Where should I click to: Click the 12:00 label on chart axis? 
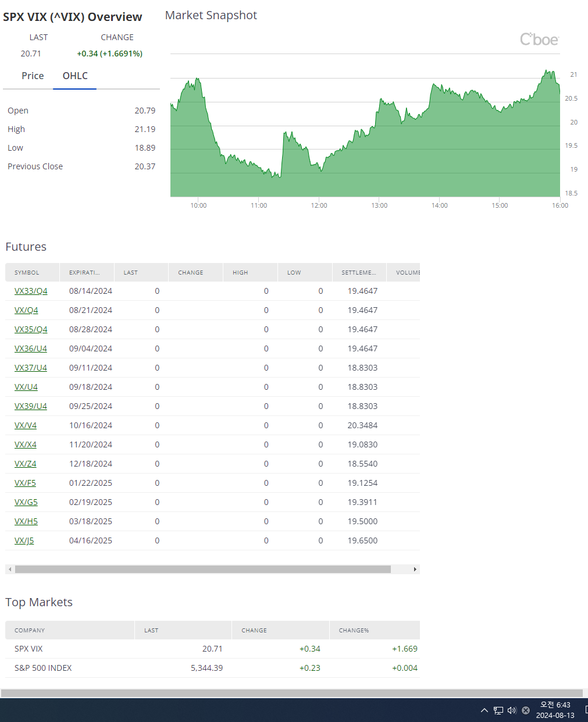(x=319, y=205)
